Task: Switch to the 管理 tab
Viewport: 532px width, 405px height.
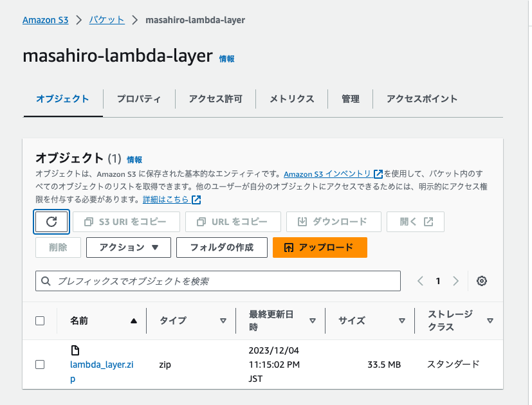Action: click(351, 99)
